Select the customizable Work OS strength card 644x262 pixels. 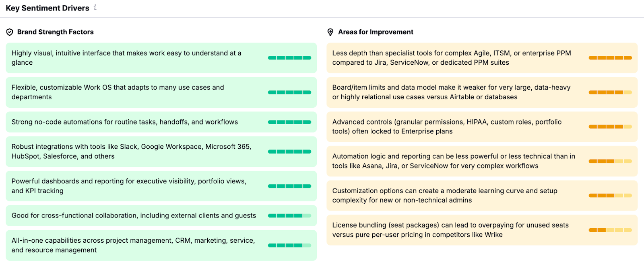pos(161,92)
